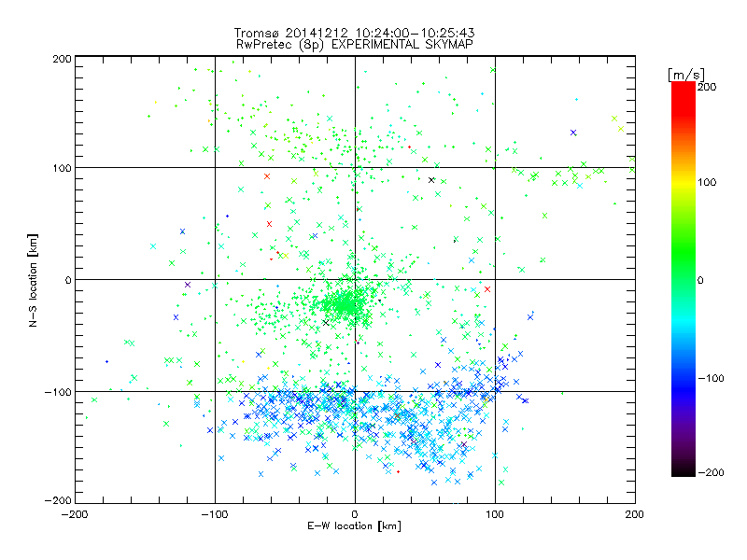
Task: Click the x-axis tick label '100'
Action: (495, 514)
